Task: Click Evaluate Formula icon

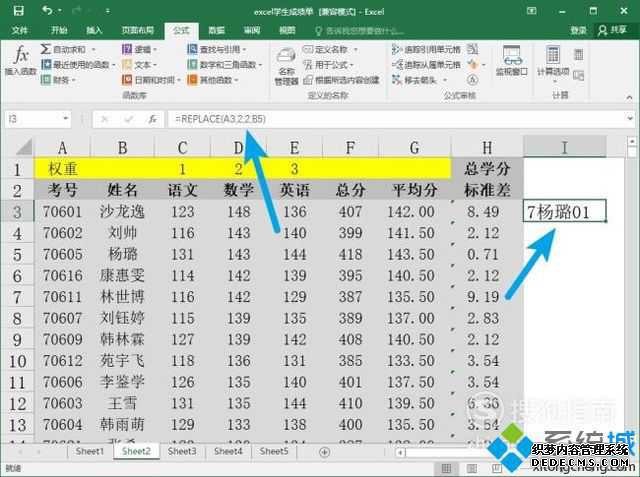Action: point(473,80)
